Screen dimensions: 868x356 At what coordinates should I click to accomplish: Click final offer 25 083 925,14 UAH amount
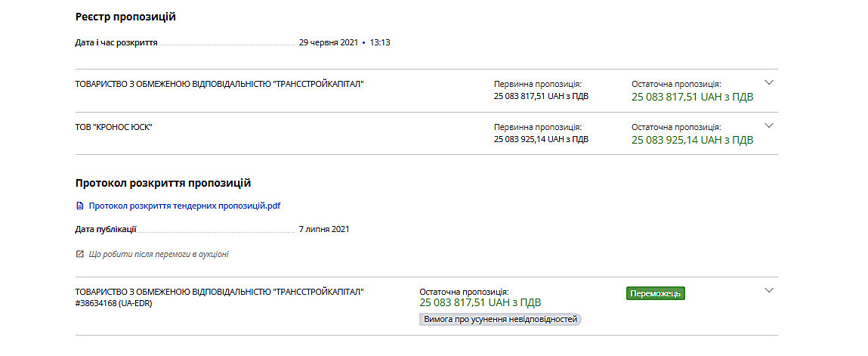pos(693,140)
